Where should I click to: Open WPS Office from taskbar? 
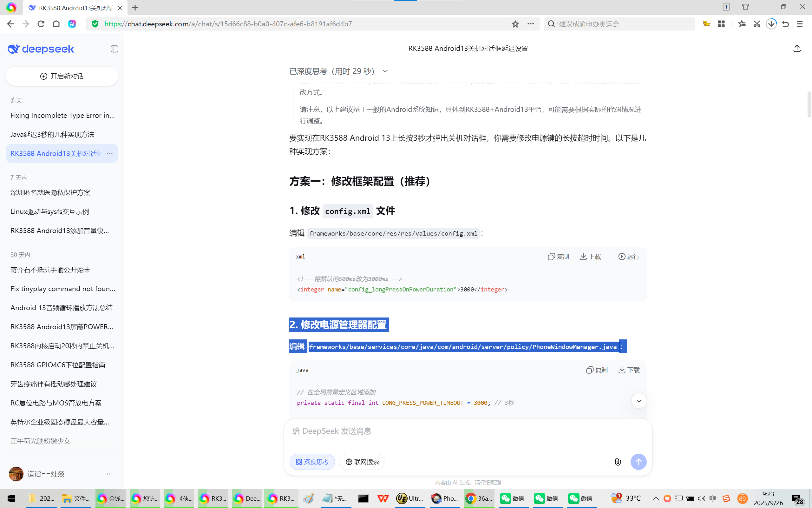[383, 498]
